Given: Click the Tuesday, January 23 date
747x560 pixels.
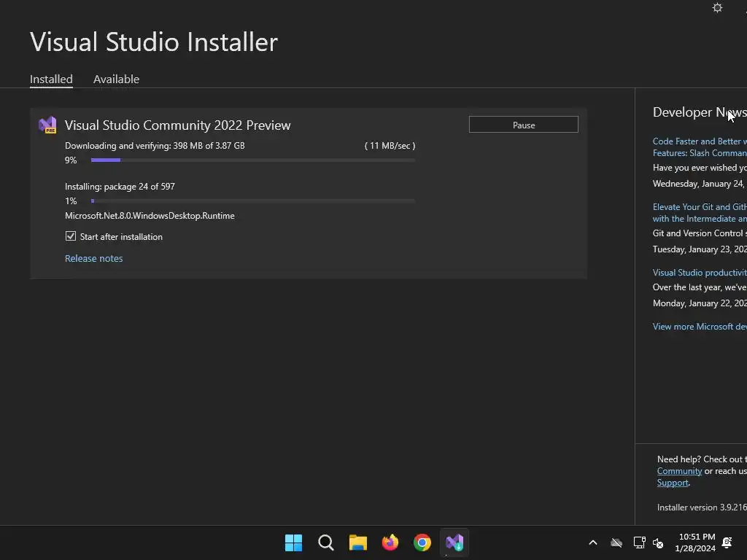Looking at the screenshot, I should tap(700, 249).
